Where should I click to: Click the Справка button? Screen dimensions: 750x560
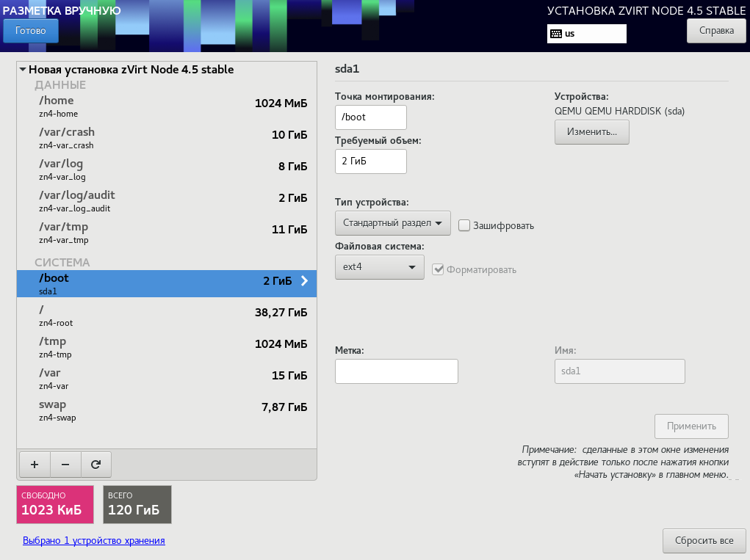pos(716,31)
